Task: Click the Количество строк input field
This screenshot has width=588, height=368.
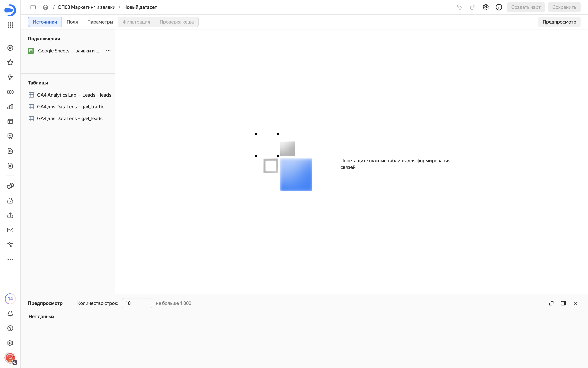Action: click(137, 303)
